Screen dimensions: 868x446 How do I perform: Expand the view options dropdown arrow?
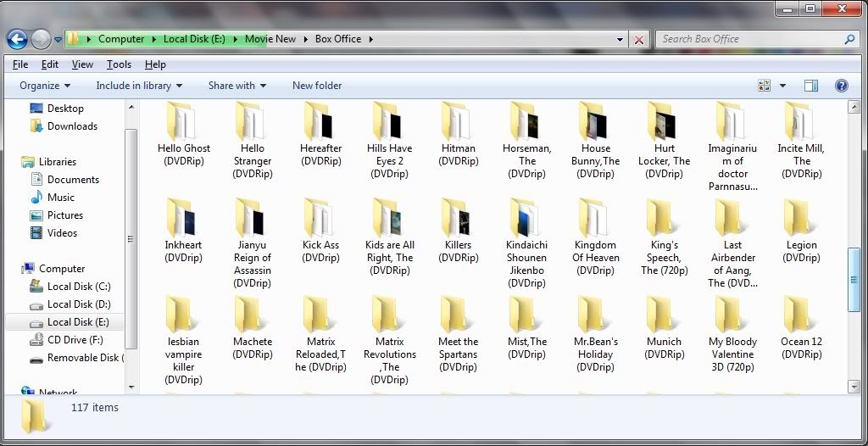(782, 86)
